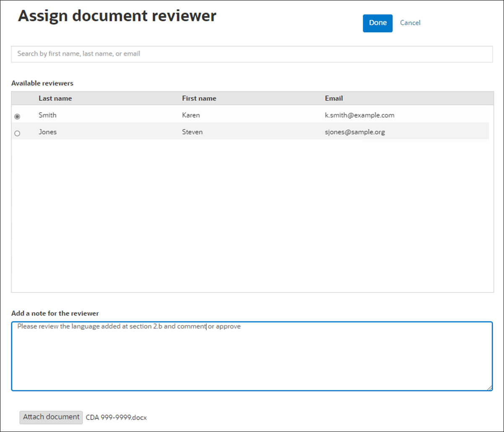Click the CDA 999-9999.docx file name
This screenshot has height=432, width=504.
pyautogui.click(x=117, y=417)
